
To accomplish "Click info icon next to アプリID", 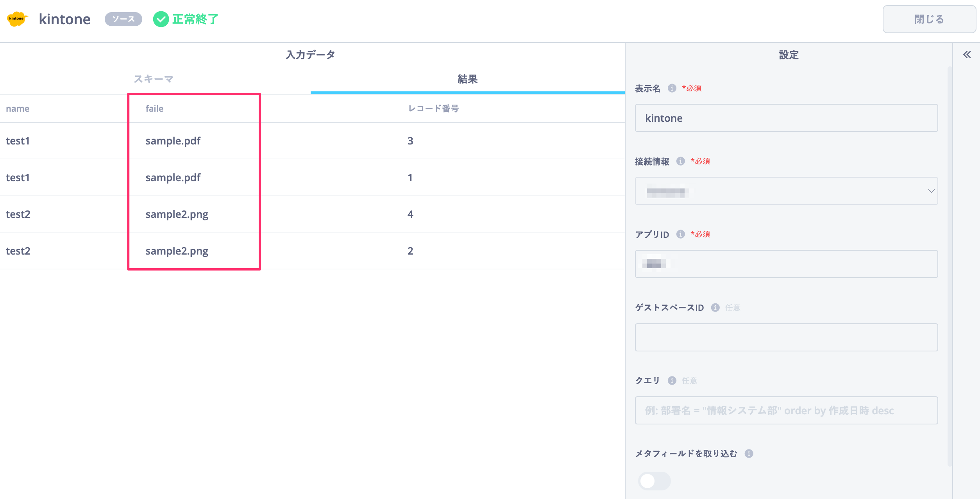I will (680, 234).
